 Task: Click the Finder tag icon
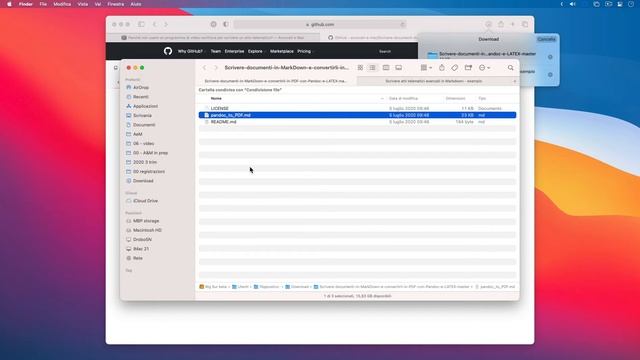tap(454, 68)
